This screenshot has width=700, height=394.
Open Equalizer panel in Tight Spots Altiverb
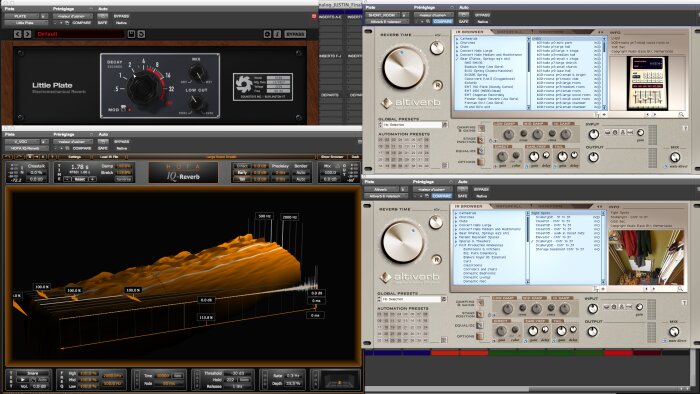coord(480,325)
